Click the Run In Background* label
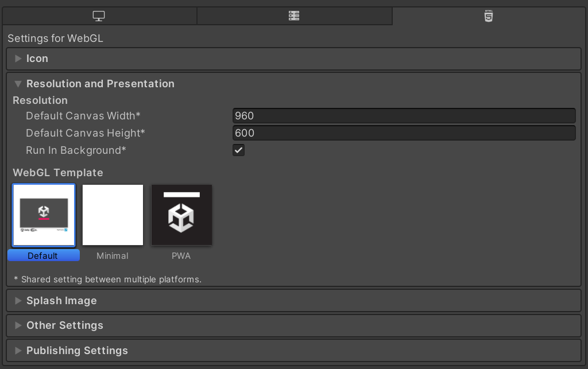588x369 pixels. 76,150
